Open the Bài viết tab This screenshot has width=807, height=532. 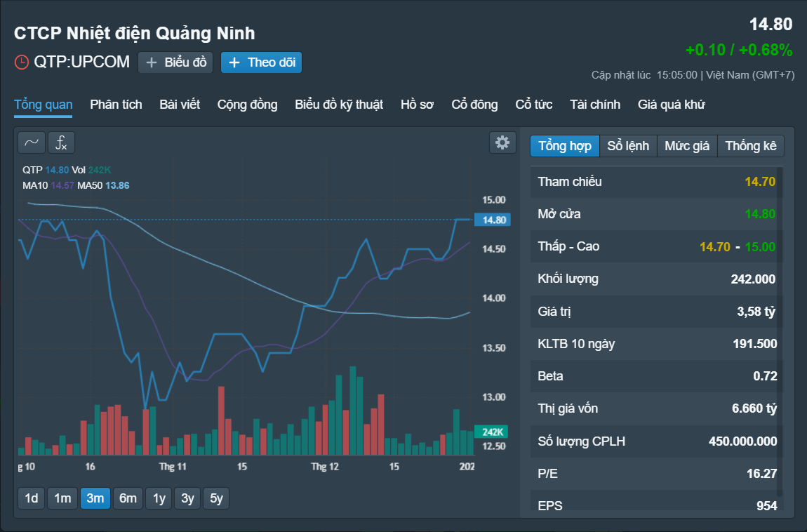180,105
